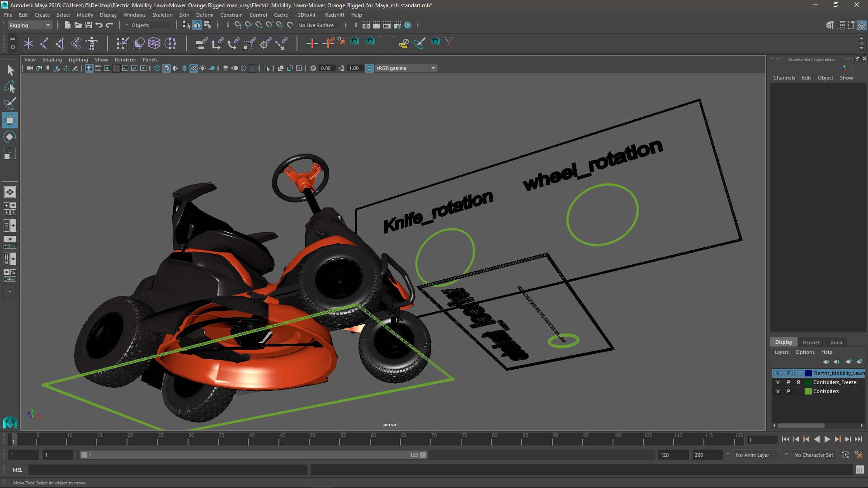The width and height of the screenshot is (868, 488).
Task: Activate the Paint Selection tool
Action: [9, 103]
